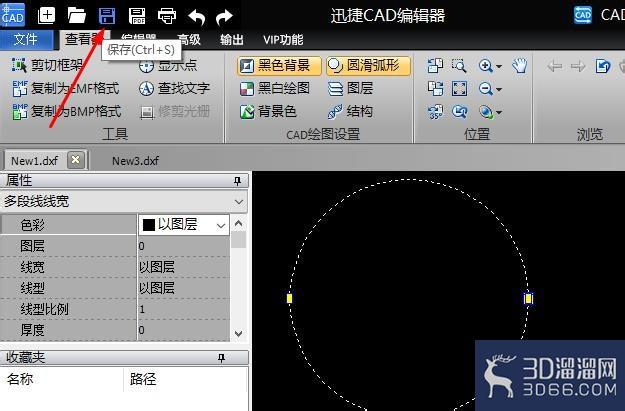625x411 pixels.
Task: Click the black color swatch in 色彩 row
Action: [149, 225]
